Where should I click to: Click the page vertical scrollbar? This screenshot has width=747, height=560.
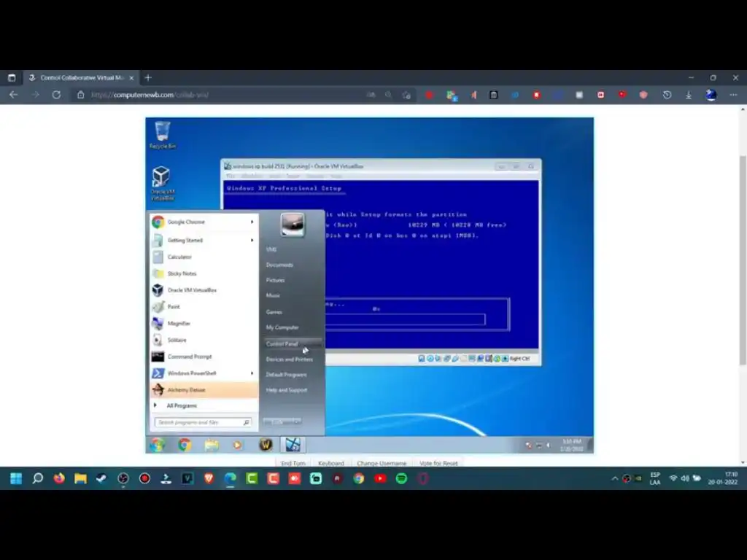pos(743,260)
